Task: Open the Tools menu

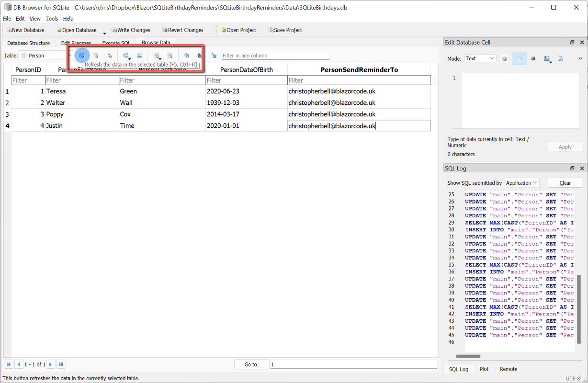Action: (x=52, y=19)
